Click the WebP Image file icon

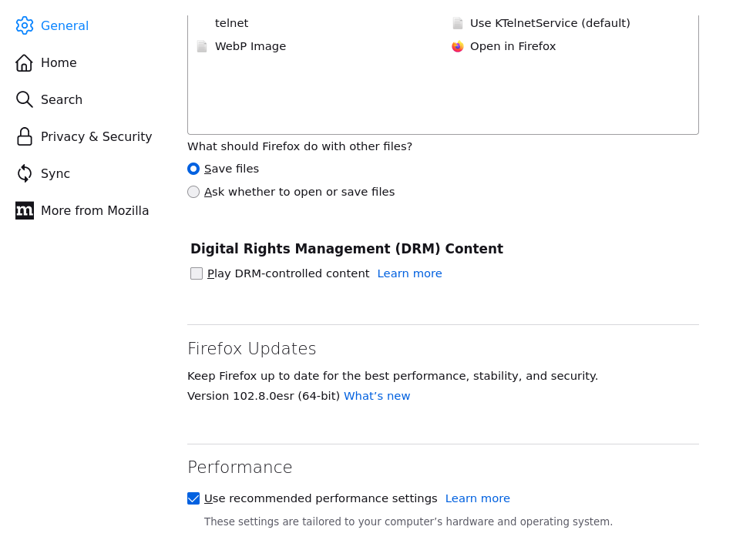pos(202,46)
